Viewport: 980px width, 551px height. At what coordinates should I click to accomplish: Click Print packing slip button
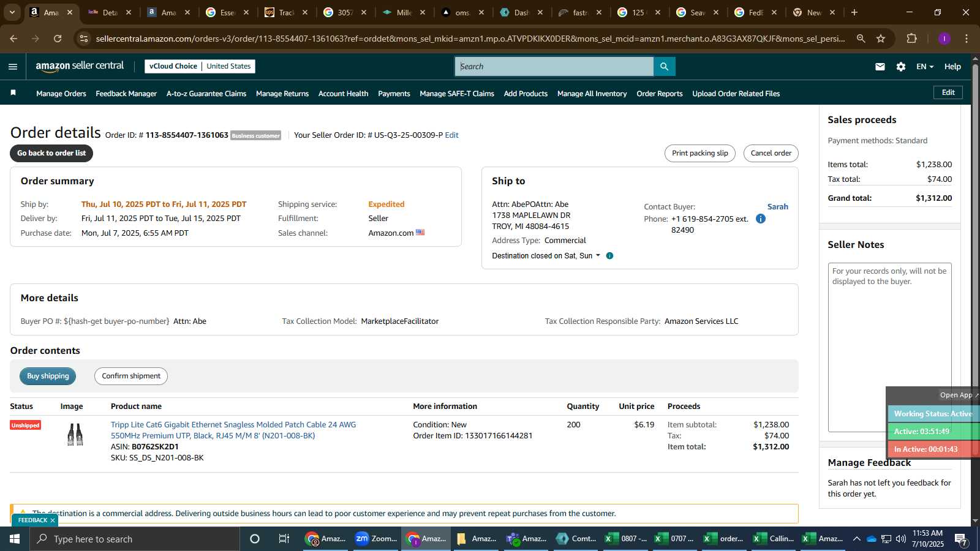[700, 153]
